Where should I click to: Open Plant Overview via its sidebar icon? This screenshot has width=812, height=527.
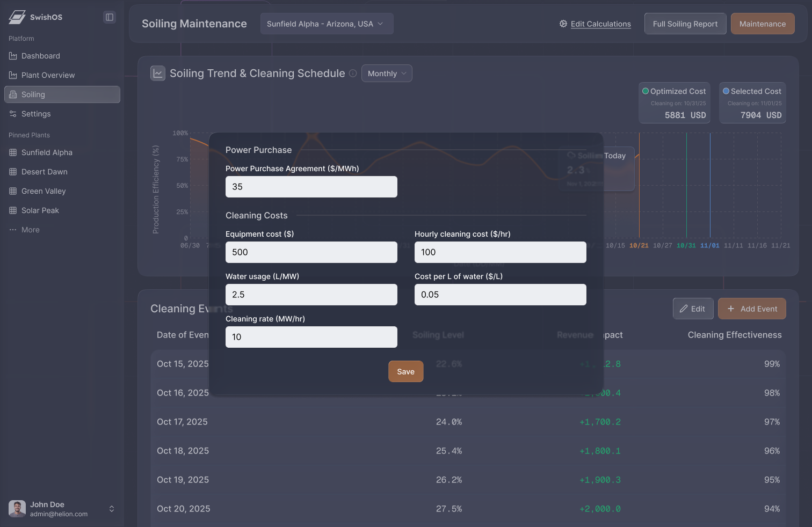point(12,75)
